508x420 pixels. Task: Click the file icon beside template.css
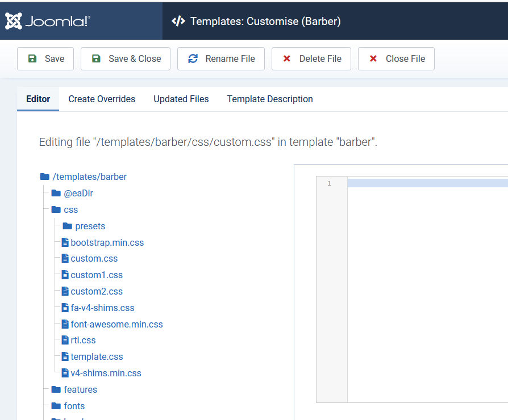click(65, 356)
